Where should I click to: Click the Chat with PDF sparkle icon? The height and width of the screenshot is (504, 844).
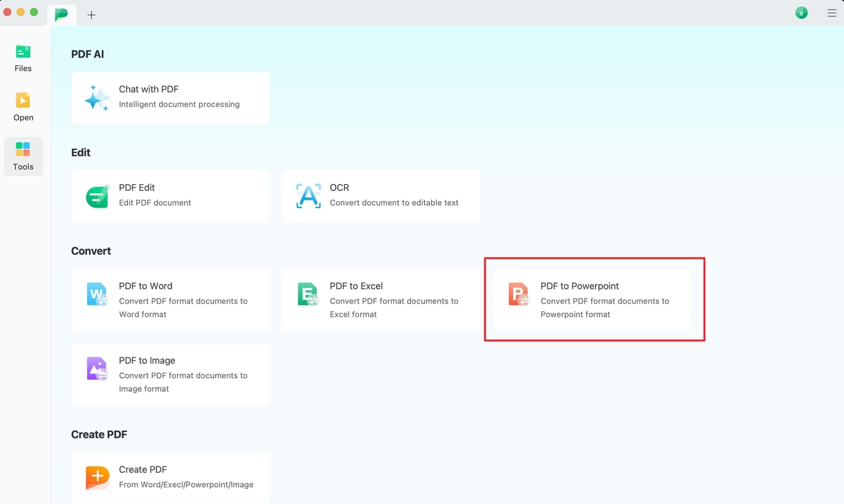[97, 97]
